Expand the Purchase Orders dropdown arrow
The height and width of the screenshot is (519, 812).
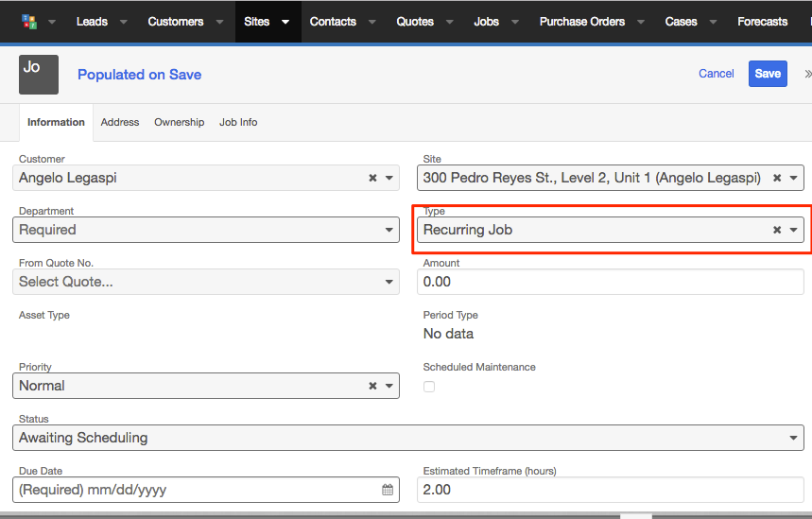coord(641,22)
